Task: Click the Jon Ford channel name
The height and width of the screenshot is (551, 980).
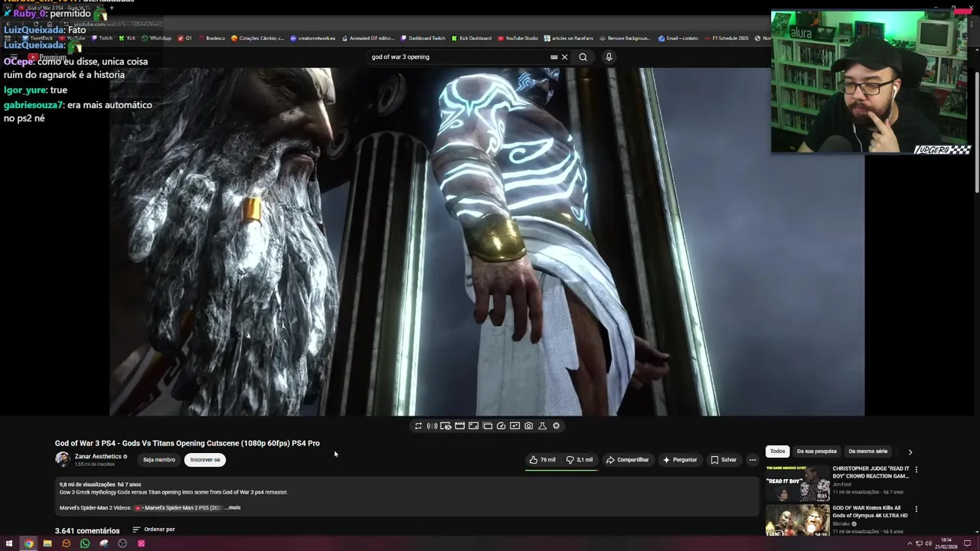Action: [841, 484]
